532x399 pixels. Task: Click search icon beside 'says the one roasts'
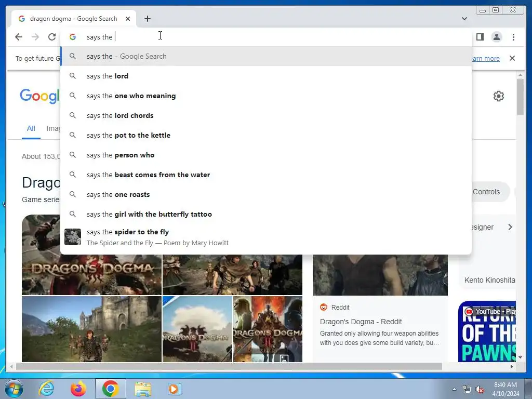click(73, 194)
